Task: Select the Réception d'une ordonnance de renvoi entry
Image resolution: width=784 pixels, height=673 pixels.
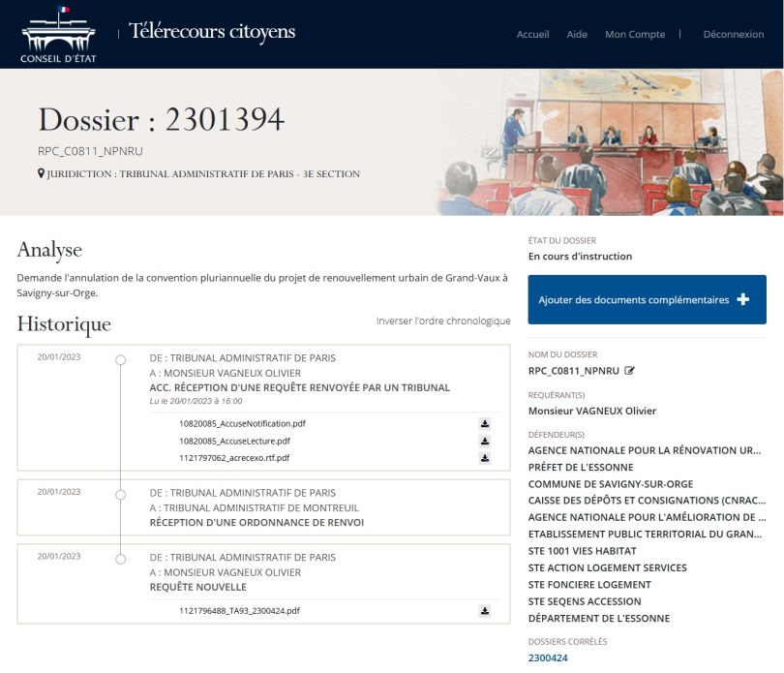Action: coord(256,522)
